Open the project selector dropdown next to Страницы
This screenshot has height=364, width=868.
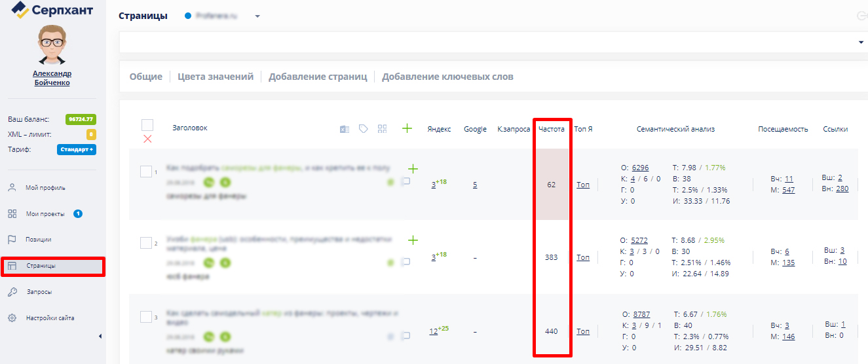(257, 16)
